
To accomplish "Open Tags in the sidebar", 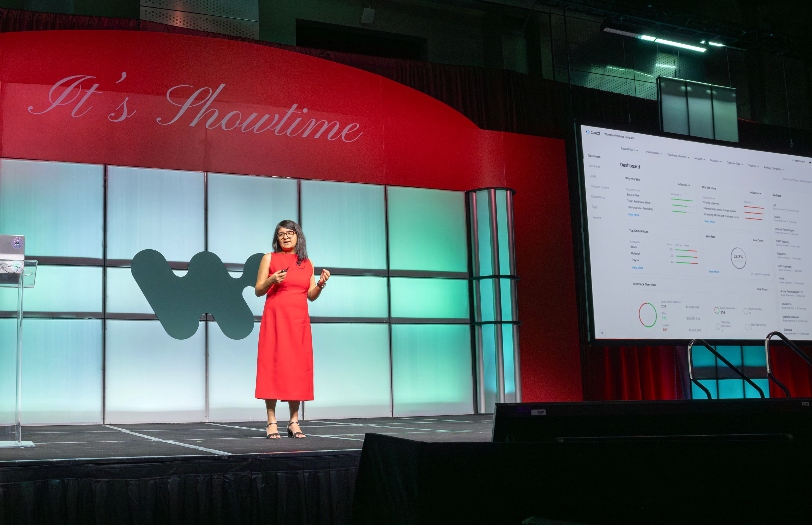I will coord(595,207).
